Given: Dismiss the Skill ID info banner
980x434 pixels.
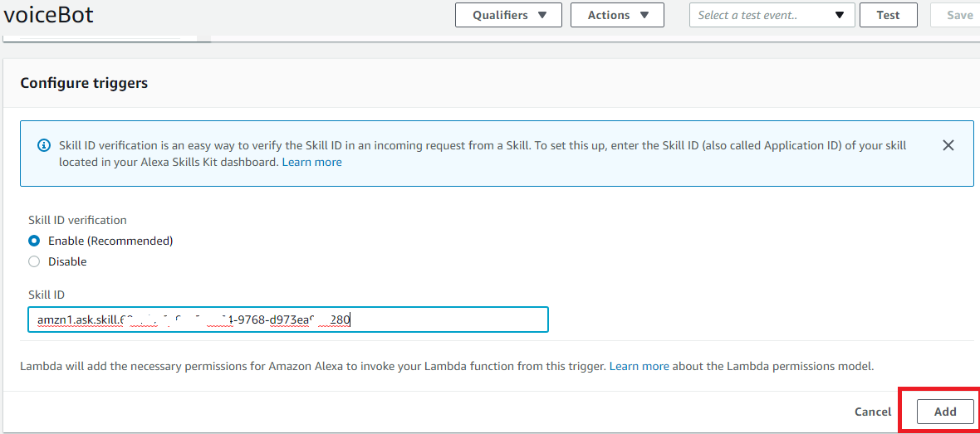Looking at the screenshot, I should point(948,145).
